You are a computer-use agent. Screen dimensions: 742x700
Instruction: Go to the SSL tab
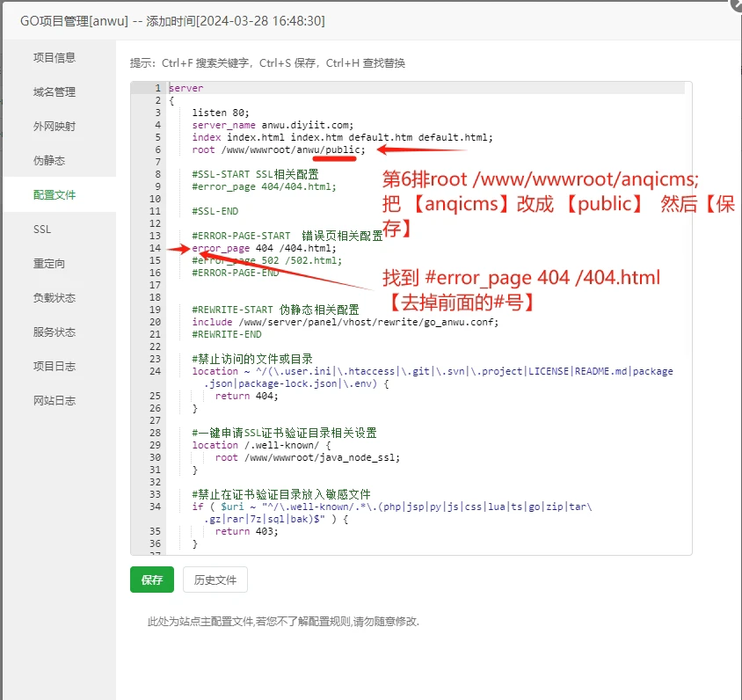[x=42, y=230]
